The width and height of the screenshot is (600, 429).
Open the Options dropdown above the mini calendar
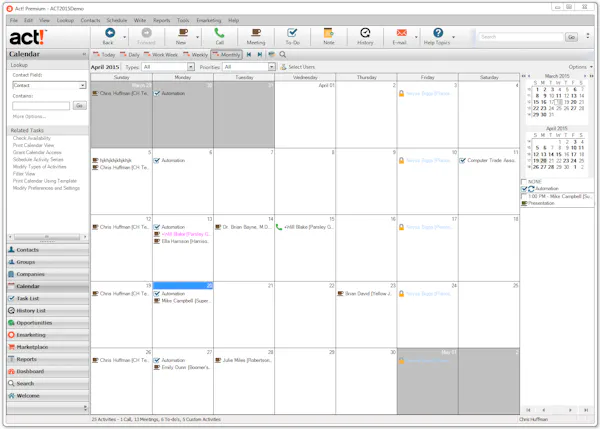coord(580,67)
